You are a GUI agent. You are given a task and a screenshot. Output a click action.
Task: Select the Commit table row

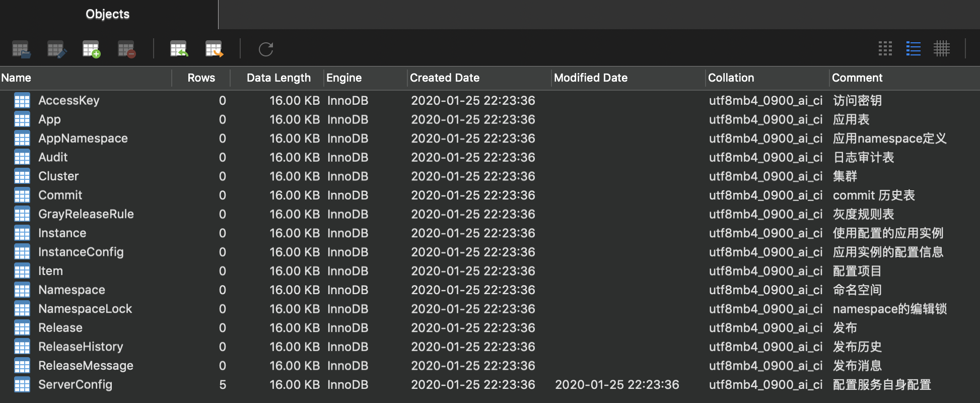coord(60,195)
